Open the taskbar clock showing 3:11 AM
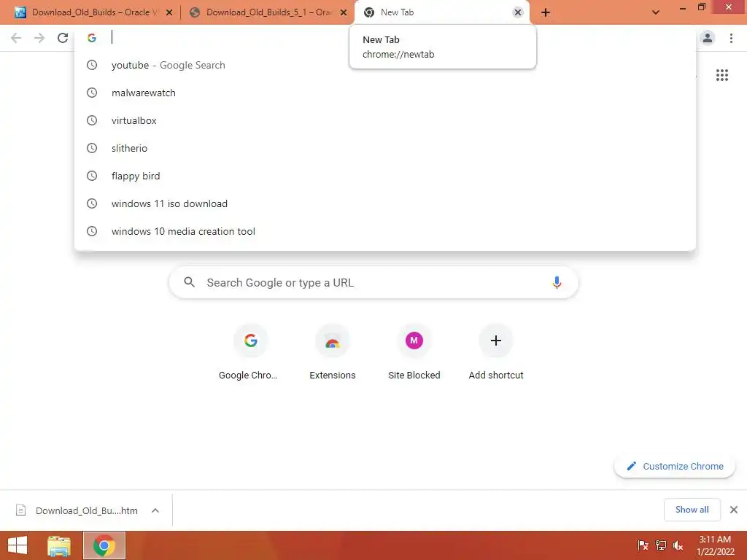Image resolution: width=747 pixels, height=560 pixels. (715, 545)
